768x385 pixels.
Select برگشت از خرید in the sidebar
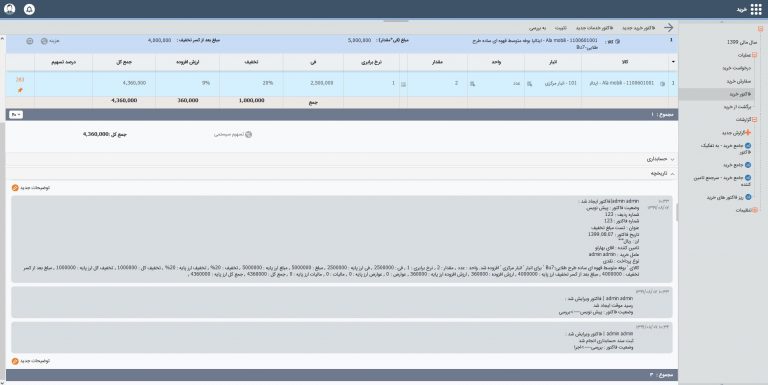737,107
